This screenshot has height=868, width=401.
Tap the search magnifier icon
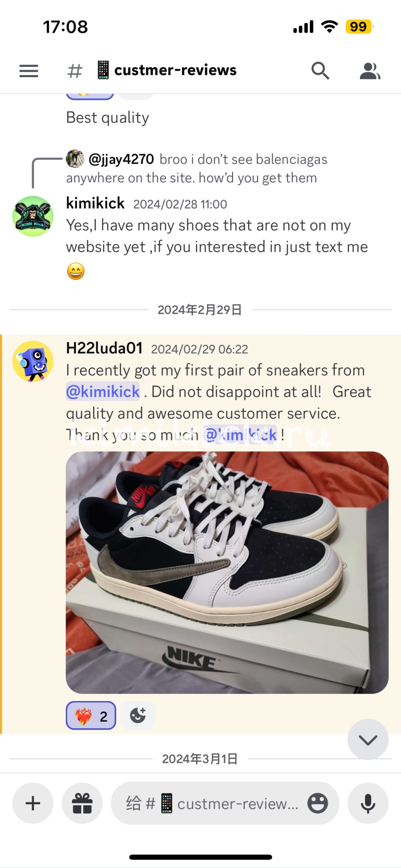tap(320, 71)
